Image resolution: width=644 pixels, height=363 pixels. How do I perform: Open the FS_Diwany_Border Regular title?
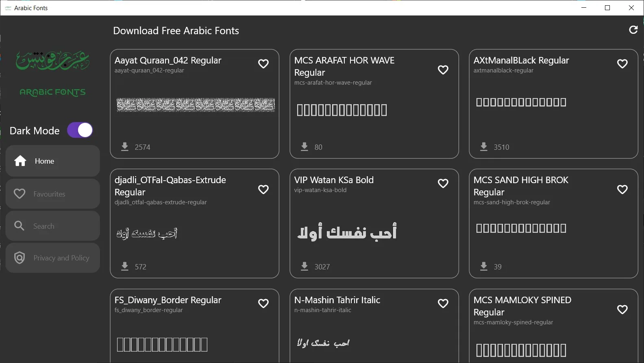pyautogui.click(x=168, y=300)
